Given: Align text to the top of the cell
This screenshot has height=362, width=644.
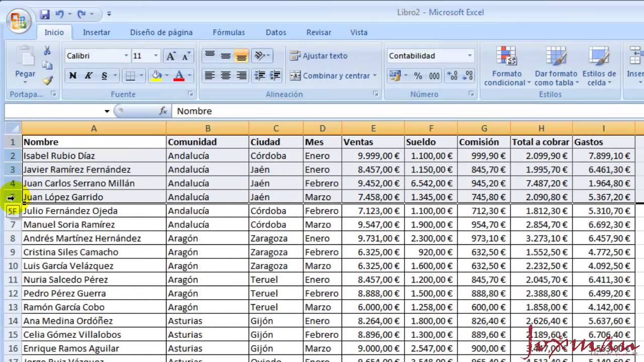Looking at the screenshot, I should [x=210, y=56].
